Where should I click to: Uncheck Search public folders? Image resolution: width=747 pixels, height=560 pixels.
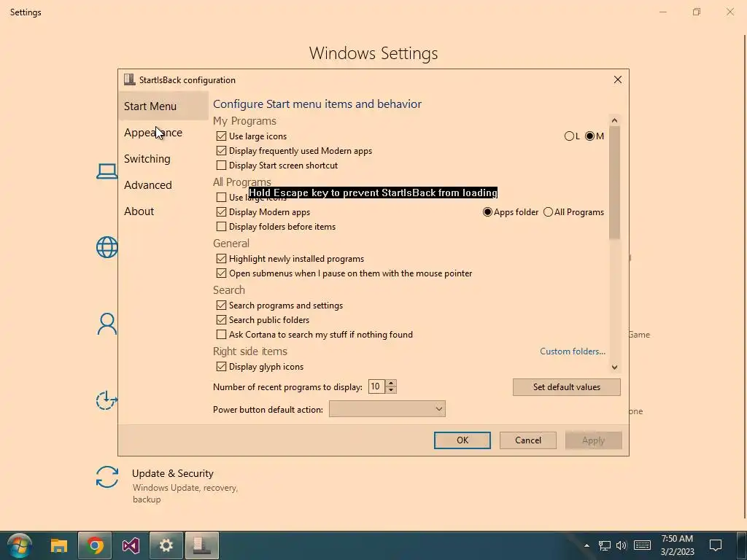click(x=221, y=320)
